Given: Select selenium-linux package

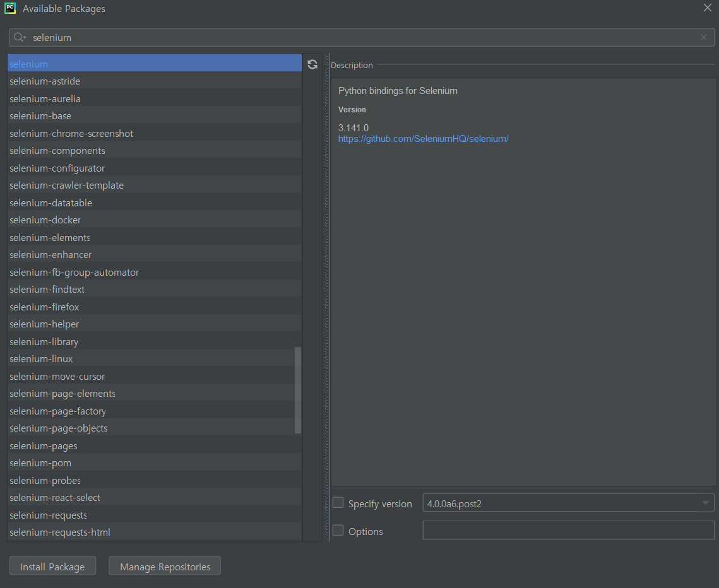Looking at the screenshot, I should coord(155,358).
